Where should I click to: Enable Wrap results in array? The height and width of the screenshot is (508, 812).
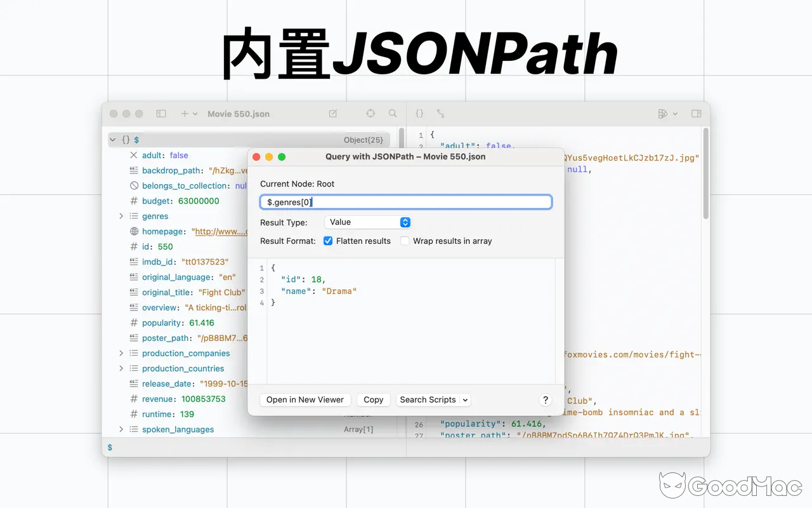[403, 241]
